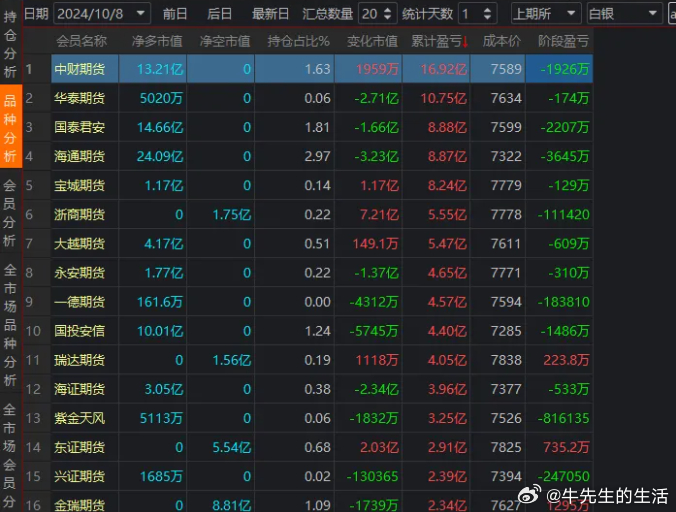The width and height of the screenshot is (676, 512).
Task: Click the 统计天数 field showing 1
Action: [478, 14]
